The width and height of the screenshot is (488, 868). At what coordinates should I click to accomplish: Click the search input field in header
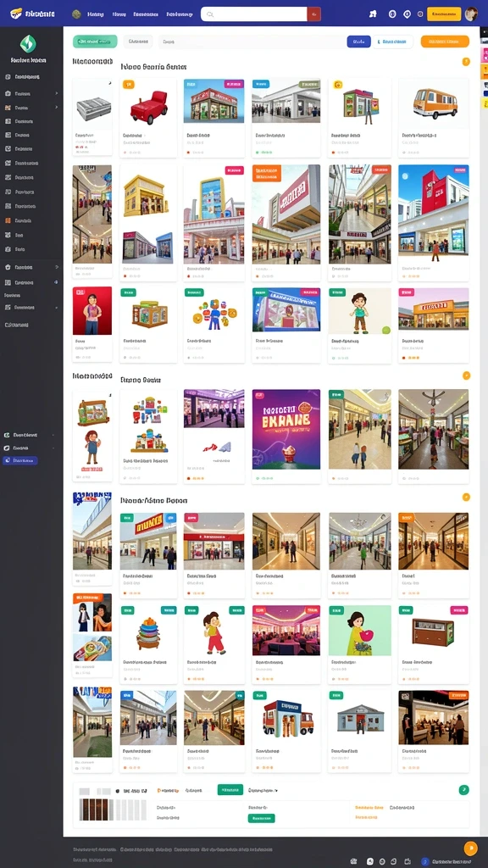click(x=254, y=14)
